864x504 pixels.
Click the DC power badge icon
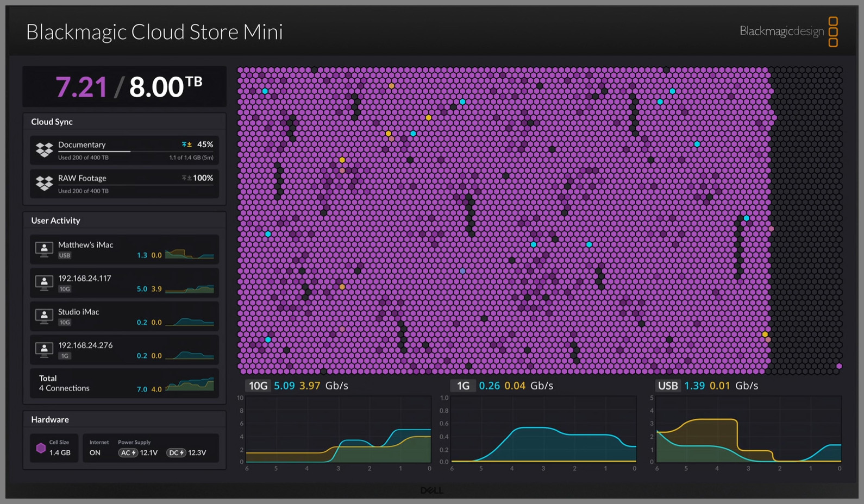(176, 453)
